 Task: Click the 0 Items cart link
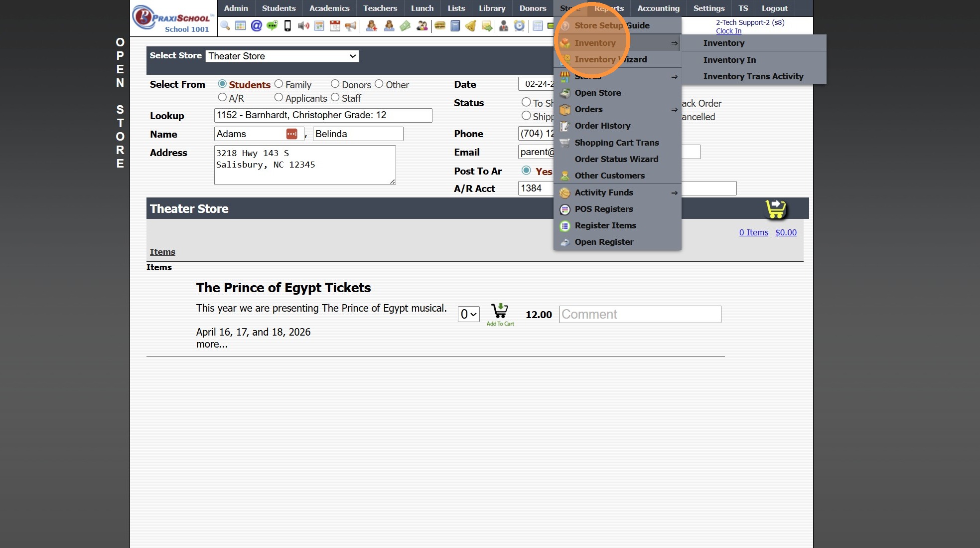[753, 232]
